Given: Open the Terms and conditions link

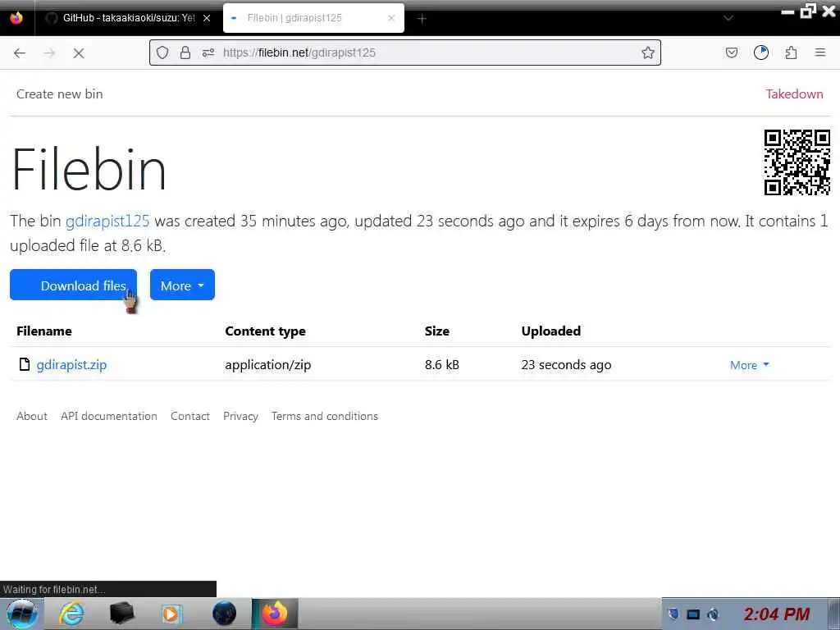Looking at the screenshot, I should (x=325, y=416).
